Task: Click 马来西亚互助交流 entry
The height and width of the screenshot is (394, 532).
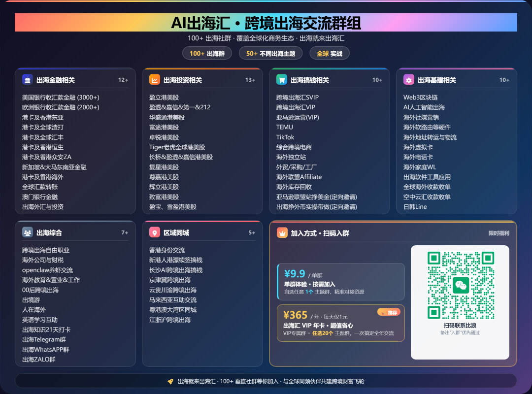Action: click(x=173, y=300)
